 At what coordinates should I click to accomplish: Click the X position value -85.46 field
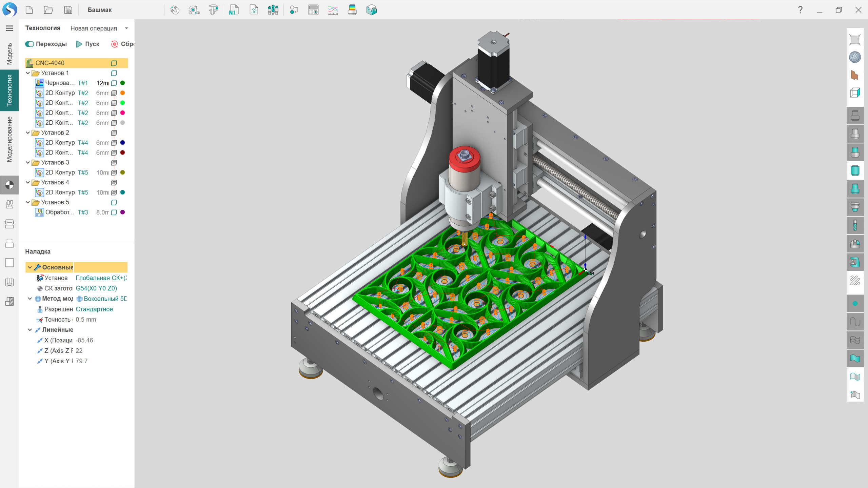pos(84,340)
